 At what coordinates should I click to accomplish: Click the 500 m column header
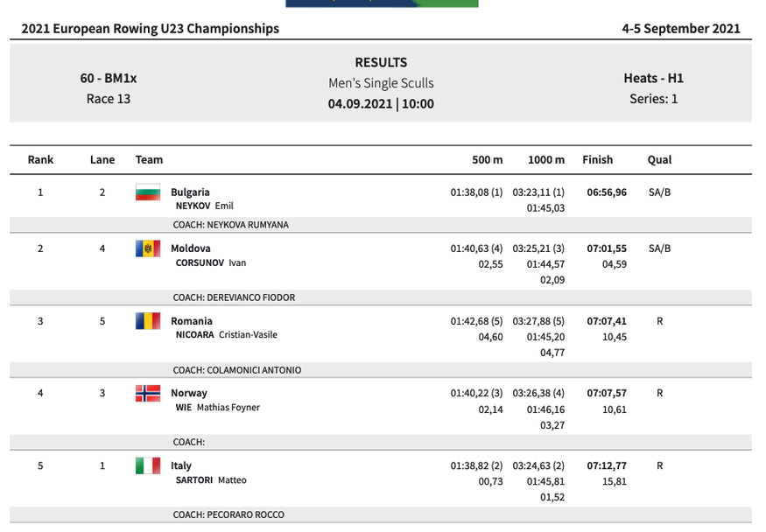coord(488,159)
